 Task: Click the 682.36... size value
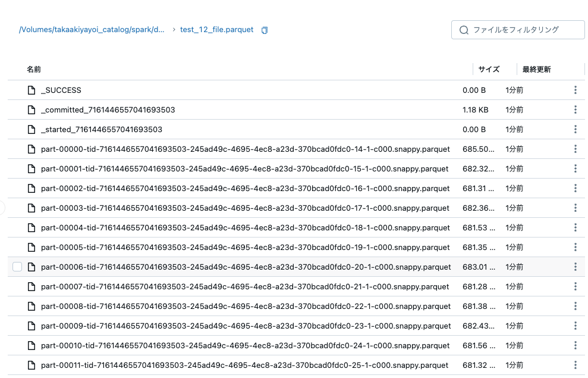[x=479, y=208]
